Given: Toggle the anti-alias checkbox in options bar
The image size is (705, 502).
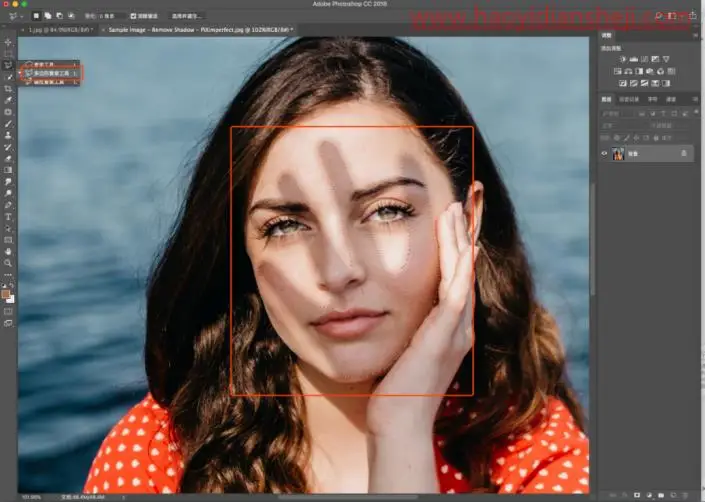Looking at the screenshot, I should pos(133,16).
